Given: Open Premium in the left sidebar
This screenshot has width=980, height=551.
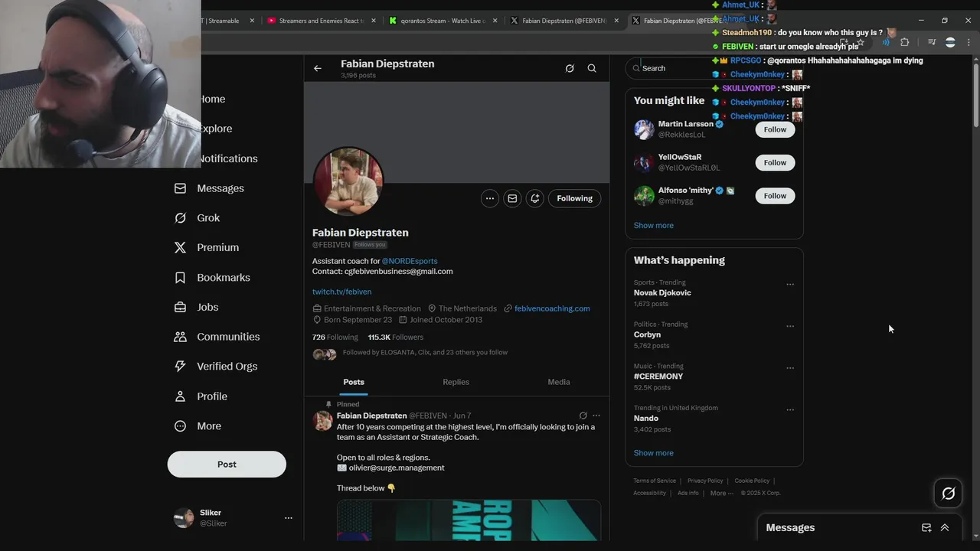Looking at the screenshot, I should pos(207,248).
